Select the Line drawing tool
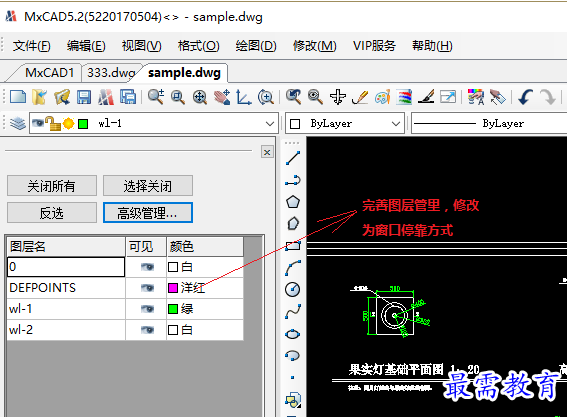This screenshot has width=567, height=417. [x=293, y=158]
